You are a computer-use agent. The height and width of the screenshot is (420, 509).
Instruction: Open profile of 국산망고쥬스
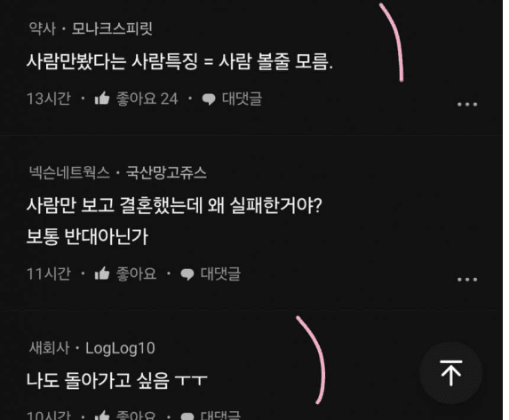[x=166, y=172]
